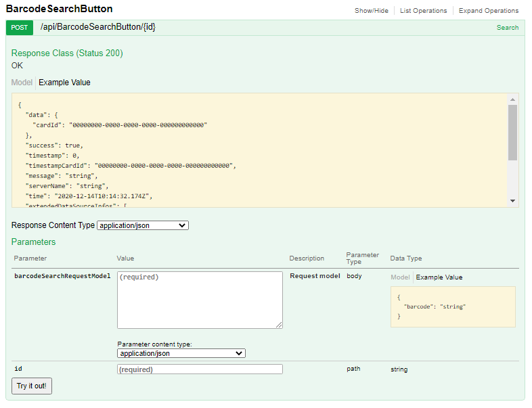Click the Parameter column header
The height and width of the screenshot is (408, 532).
[30, 258]
